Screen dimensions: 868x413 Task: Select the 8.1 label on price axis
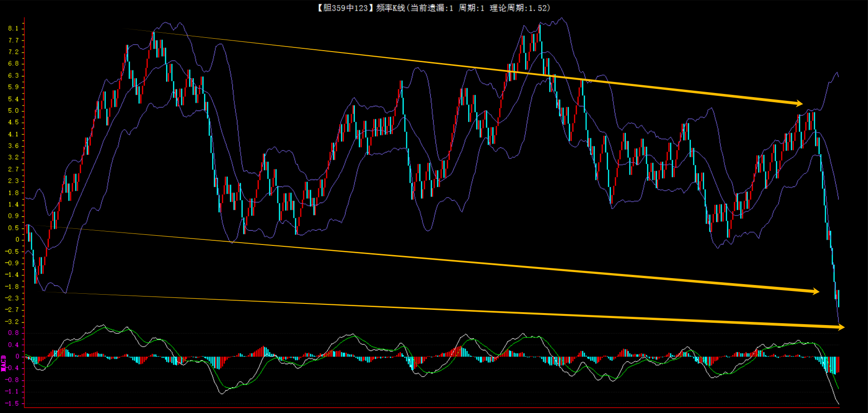[13, 29]
